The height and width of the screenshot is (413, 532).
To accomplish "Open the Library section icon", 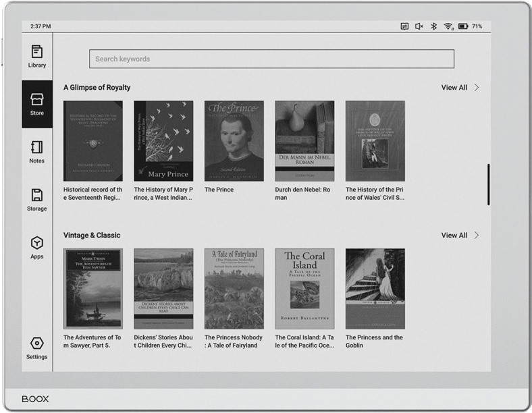I will pyautogui.click(x=36, y=51).
